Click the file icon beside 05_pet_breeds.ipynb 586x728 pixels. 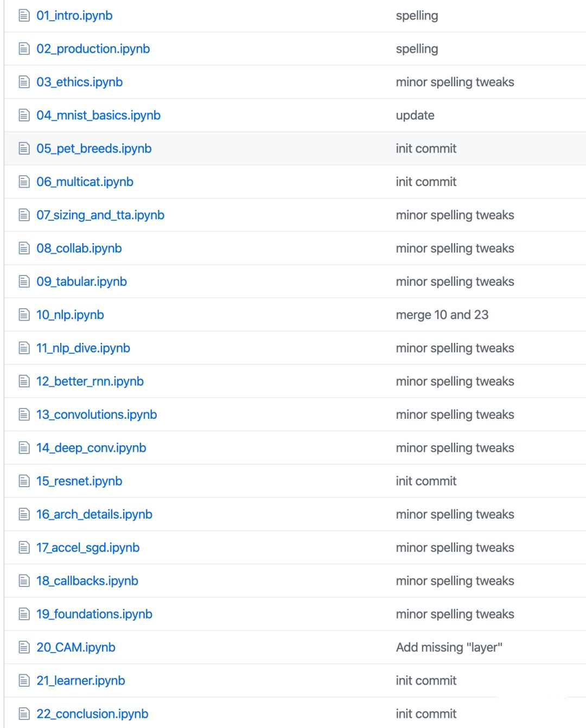coord(24,149)
